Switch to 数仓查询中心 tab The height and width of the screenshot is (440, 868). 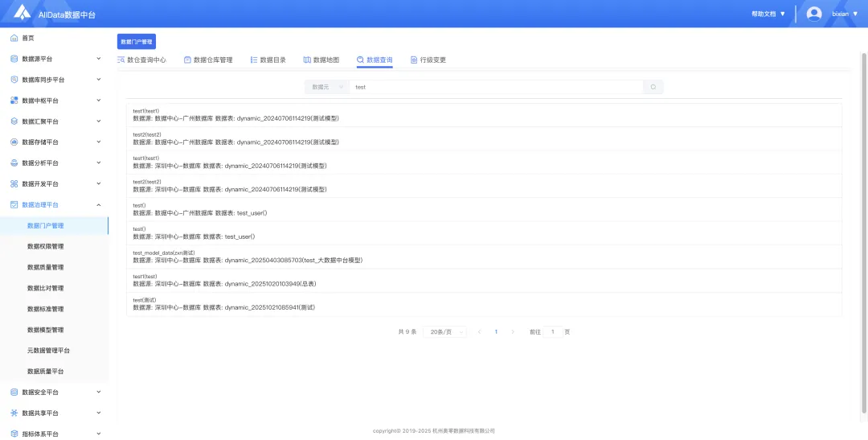click(141, 60)
